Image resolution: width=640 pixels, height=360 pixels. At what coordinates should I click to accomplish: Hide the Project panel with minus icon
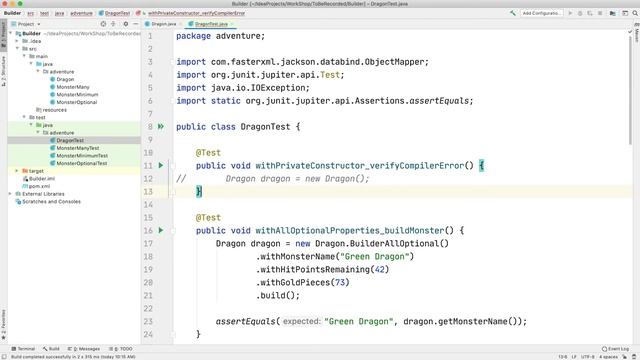click(136, 24)
